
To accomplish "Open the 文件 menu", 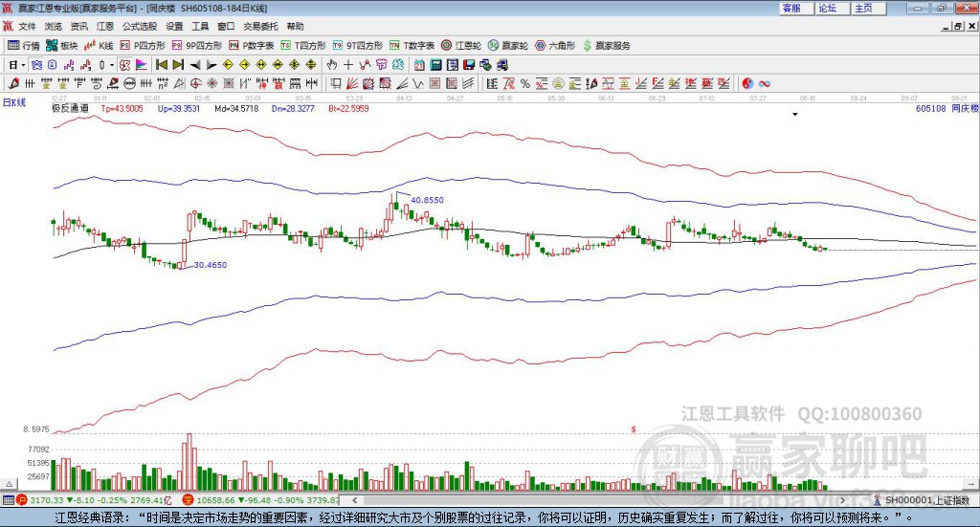I will pyautogui.click(x=27, y=26).
